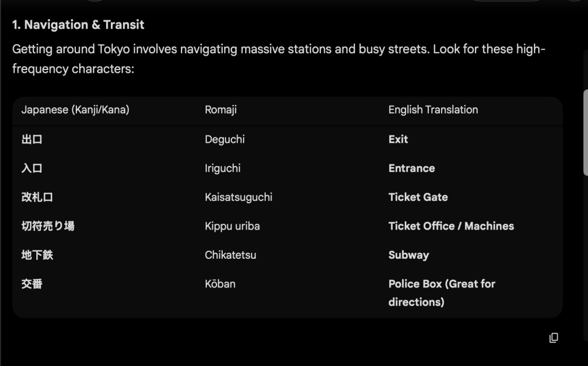The image size is (588, 366).
Task: Click the "Subway" translation text
Action: (x=408, y=255)
